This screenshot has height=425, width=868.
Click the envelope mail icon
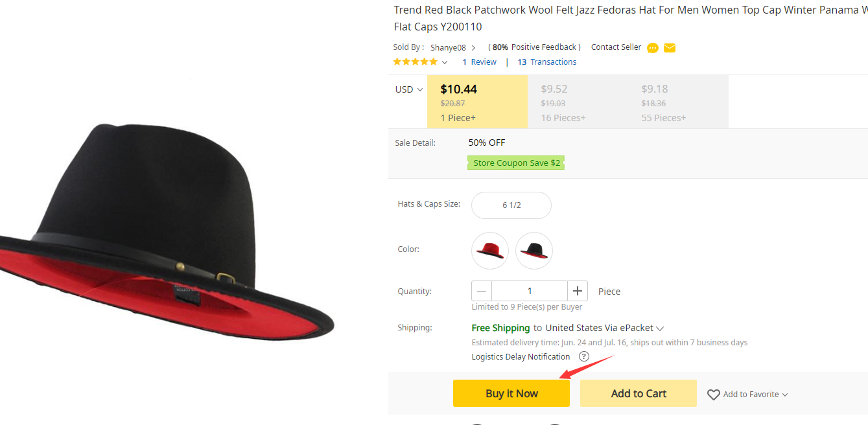point(670,48)
